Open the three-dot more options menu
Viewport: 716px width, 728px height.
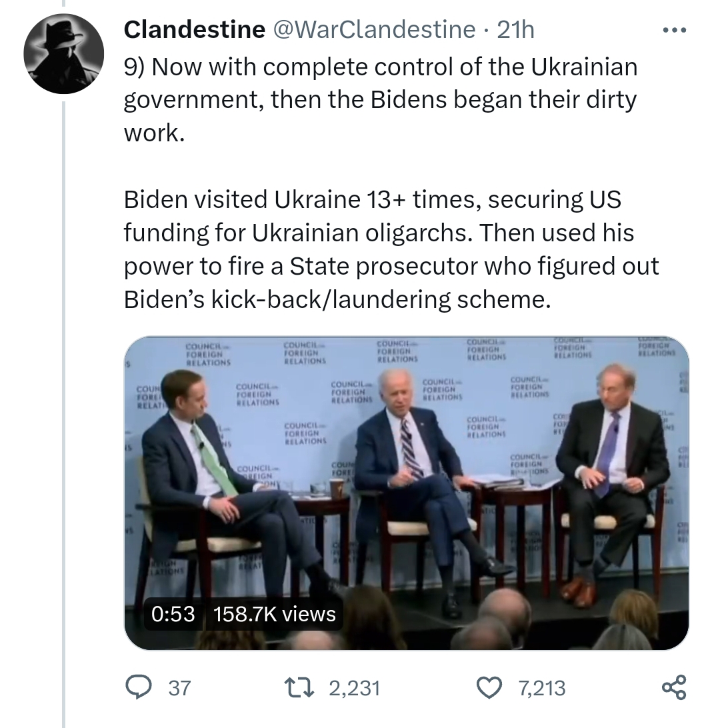674,31
